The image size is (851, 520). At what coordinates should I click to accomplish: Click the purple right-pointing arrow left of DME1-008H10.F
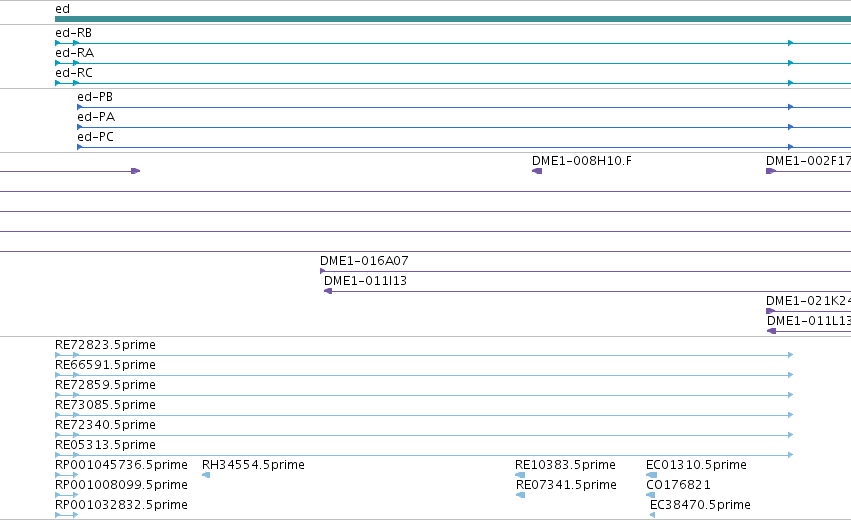136,171
